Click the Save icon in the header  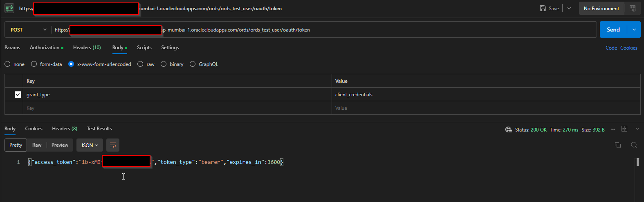[x=543, y=8]
